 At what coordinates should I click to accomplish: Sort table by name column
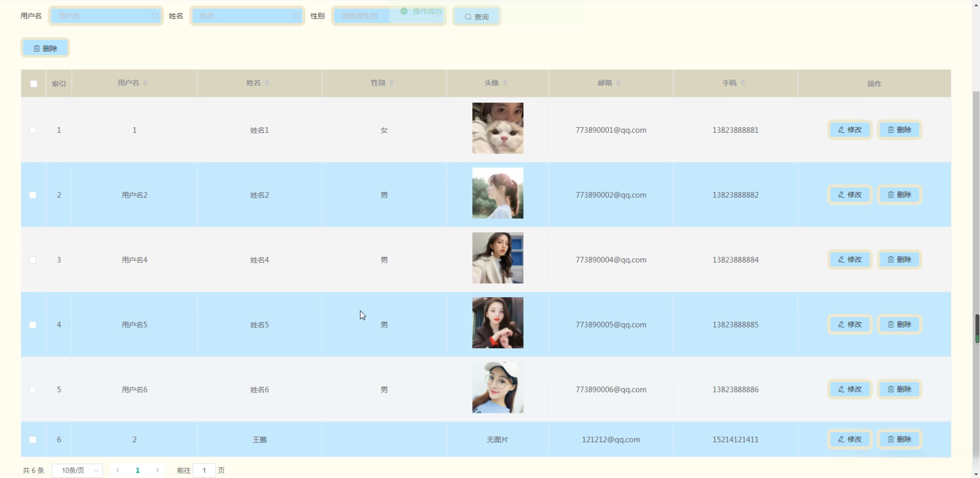267,83
